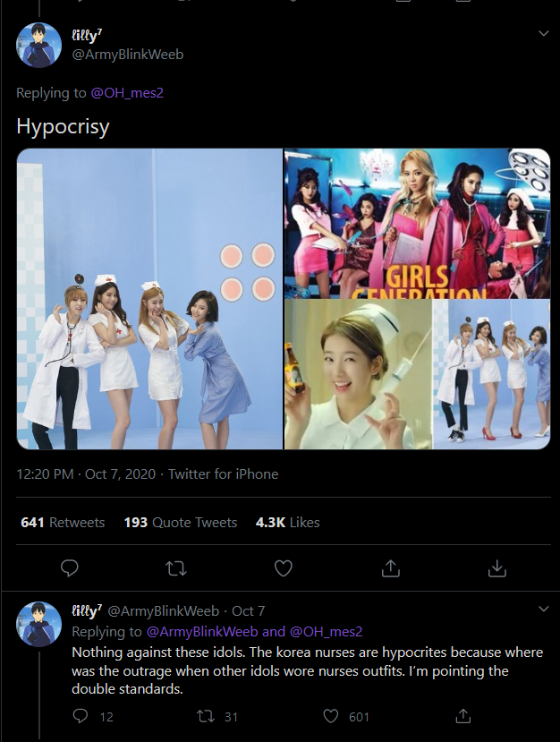Click the download icon under main tweet
Image resolution: width=560 pixels, height=742 pixels.
click(497, 567)
